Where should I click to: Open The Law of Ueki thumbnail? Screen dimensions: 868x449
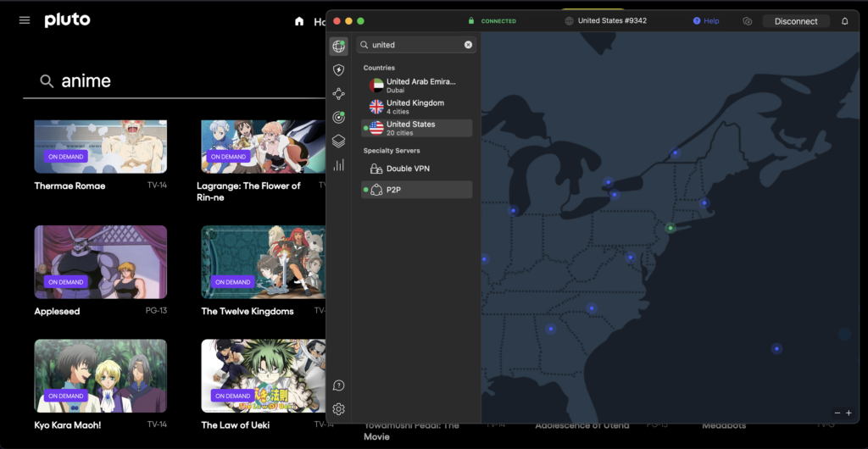tap(264, 376)
